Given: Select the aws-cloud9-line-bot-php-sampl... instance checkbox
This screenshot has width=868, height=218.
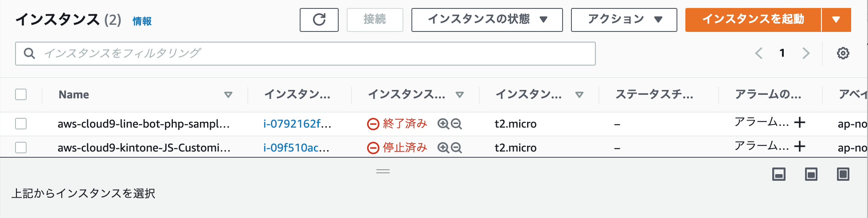Looking at the screenshot, I should tap(21, 124).
